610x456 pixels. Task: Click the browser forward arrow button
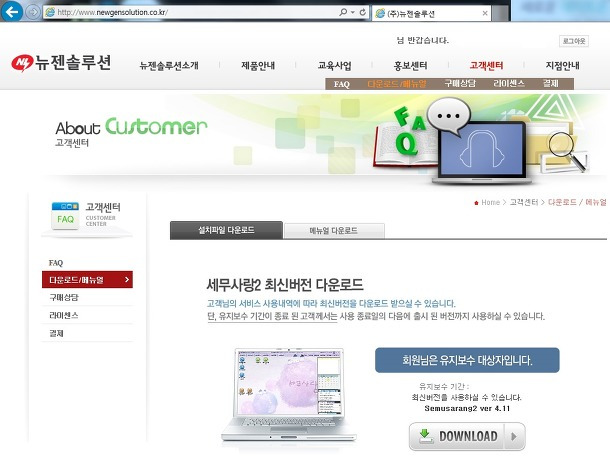tap(33, 12)
